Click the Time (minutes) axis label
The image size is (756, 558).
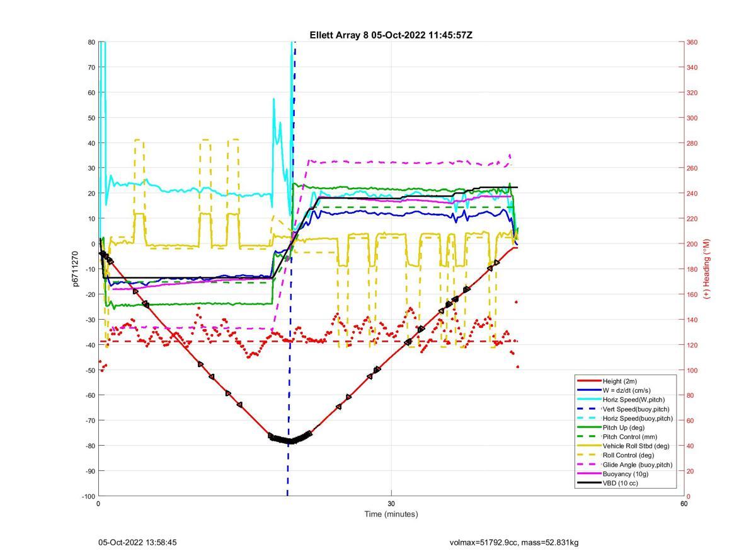[391, 514]
